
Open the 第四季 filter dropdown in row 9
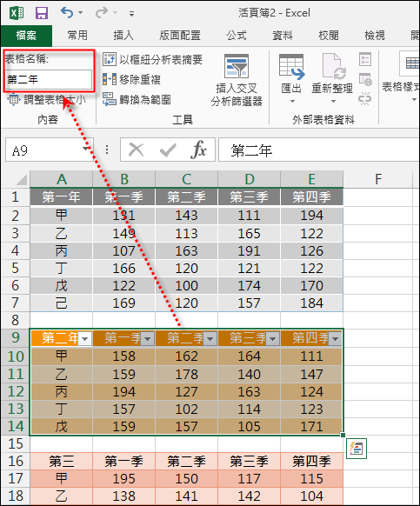pos(336,339)
